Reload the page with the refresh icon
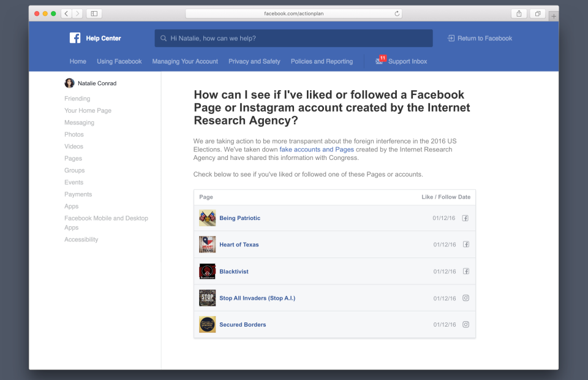This screenshot has width=588, height=380. coord(397,13)
